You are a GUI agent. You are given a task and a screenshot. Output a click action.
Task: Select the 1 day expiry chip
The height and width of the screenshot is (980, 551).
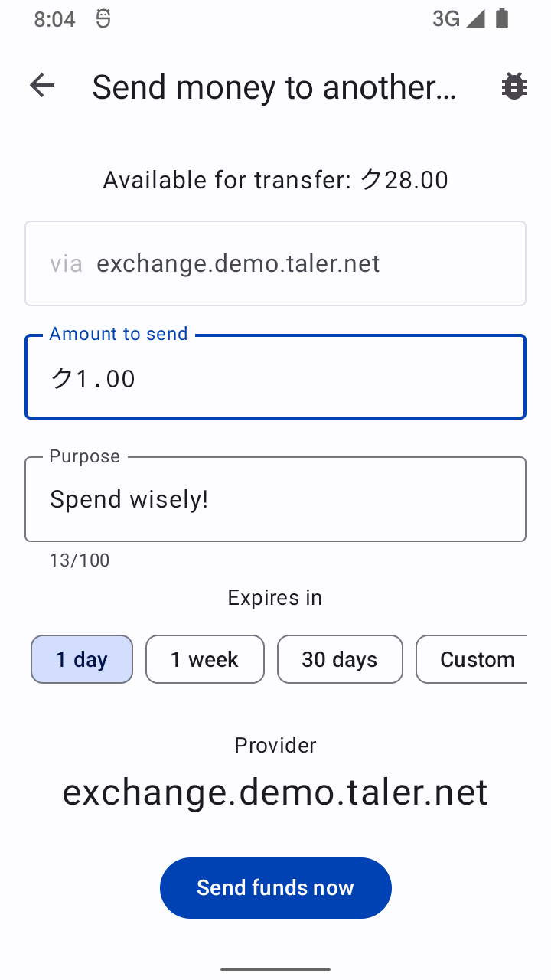click(x=82, y=659)
